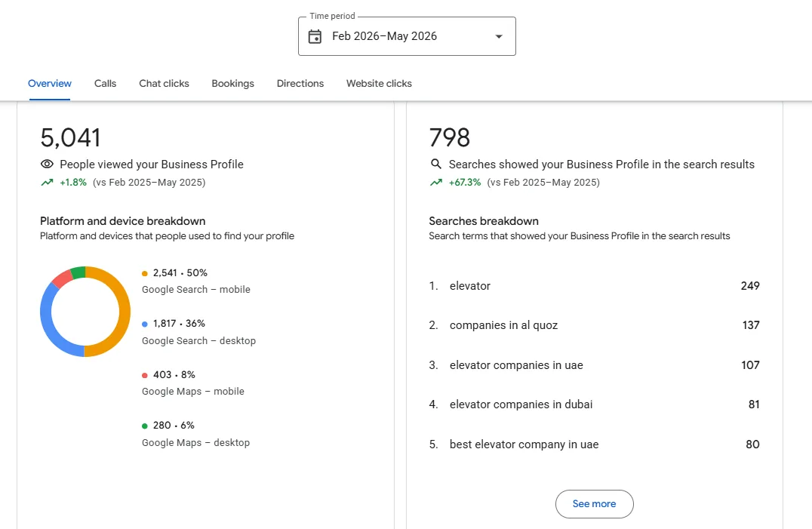Switch to the Overview tab
The height and width of the screenshot is (529, 812).
(50, 83)
